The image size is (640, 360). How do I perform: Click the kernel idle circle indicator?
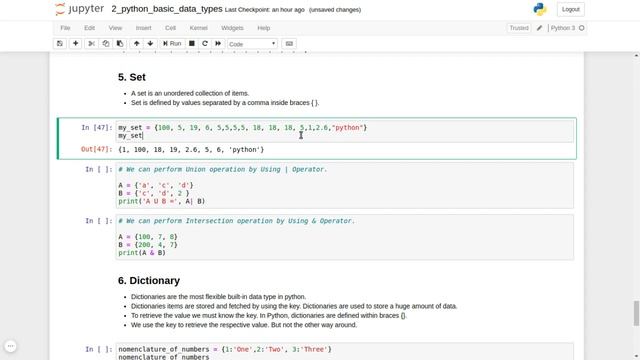click(x=582, y=28)
